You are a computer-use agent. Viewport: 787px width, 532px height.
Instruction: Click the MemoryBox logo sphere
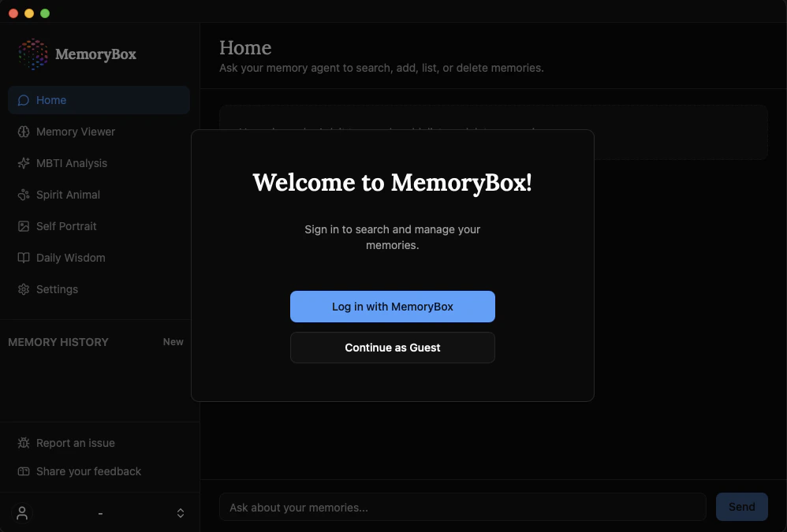tap(32, 55)
